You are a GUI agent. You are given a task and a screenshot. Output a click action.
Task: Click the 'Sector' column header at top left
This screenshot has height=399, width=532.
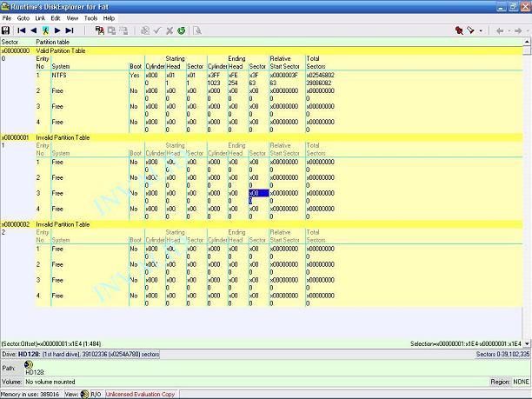[10, 42]
